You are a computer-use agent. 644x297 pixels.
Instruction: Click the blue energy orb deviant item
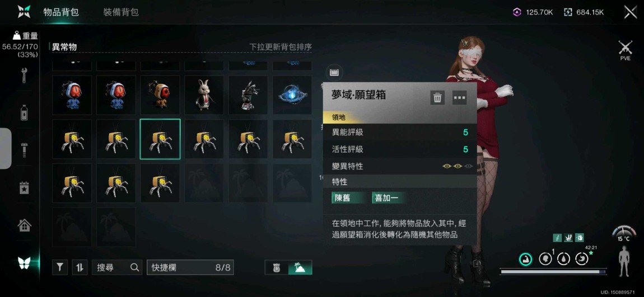(x=292, y=95)
